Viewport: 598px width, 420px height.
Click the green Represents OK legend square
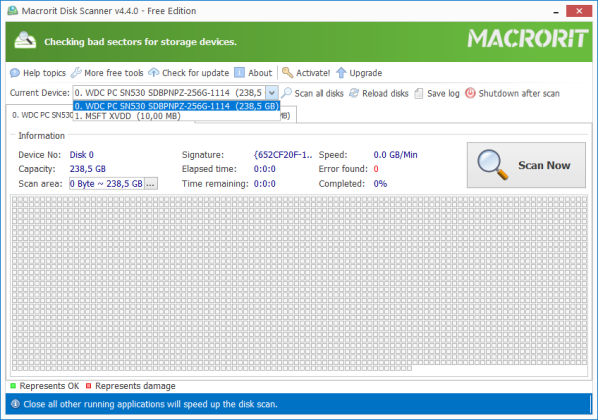point(13,386)
